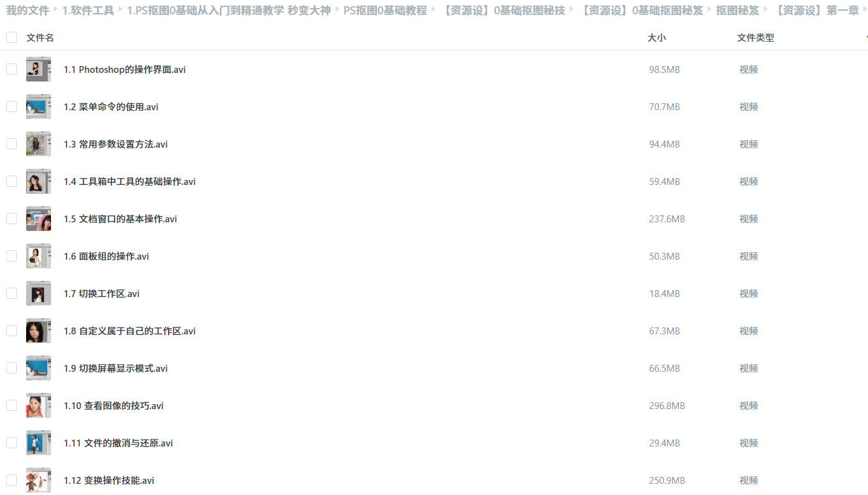Navigate to 1.软件工具 breadcrumb folder
868x495 pixels.
tap(88, 10)
